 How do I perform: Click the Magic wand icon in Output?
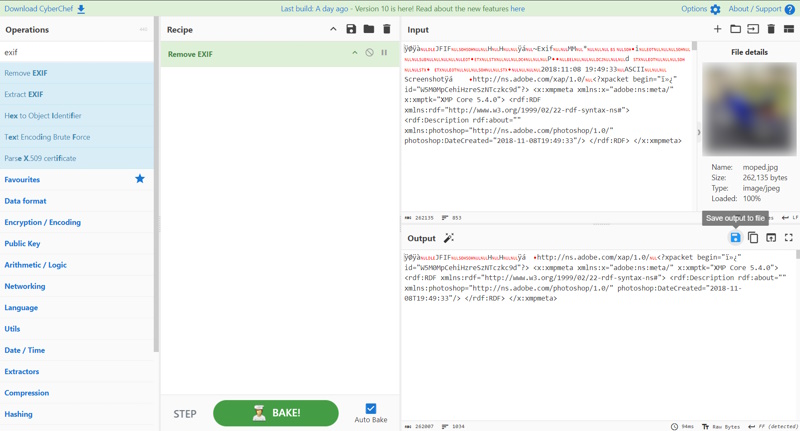pyautogui.click(x=448, y=238)
